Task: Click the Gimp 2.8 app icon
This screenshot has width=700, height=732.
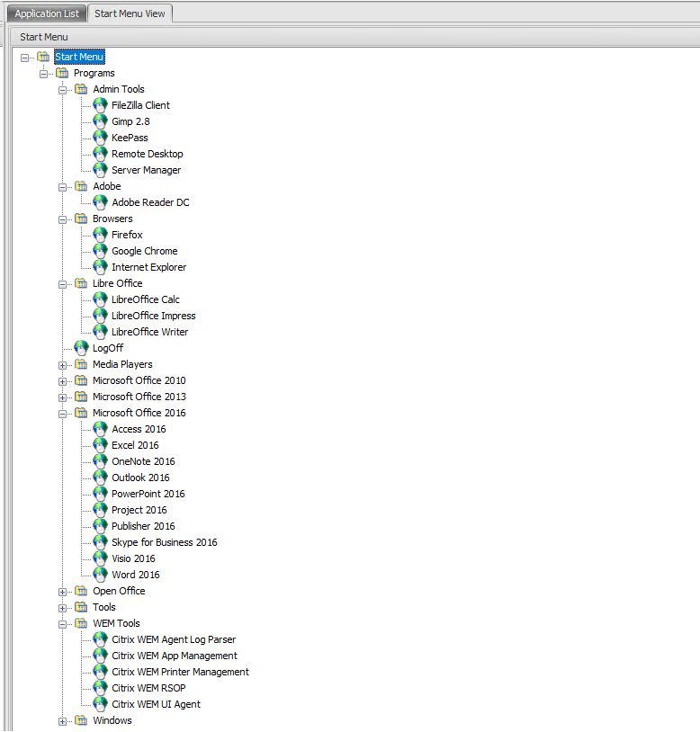Action: point(100,121)
